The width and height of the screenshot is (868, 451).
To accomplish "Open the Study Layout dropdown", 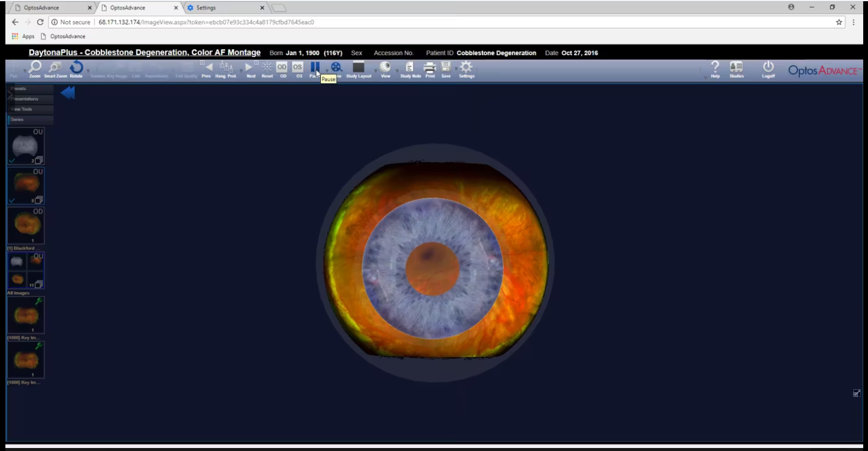I will click(x=376, y=71).
